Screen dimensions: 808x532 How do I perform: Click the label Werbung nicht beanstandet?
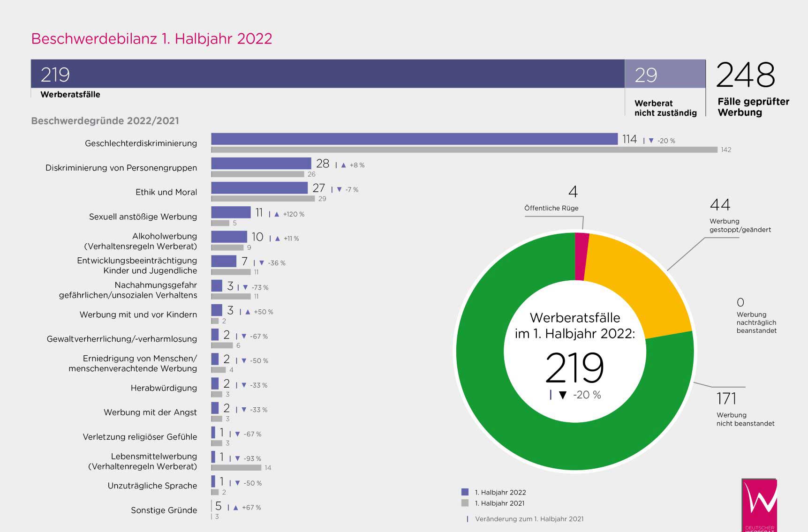(x=745, y=419)
